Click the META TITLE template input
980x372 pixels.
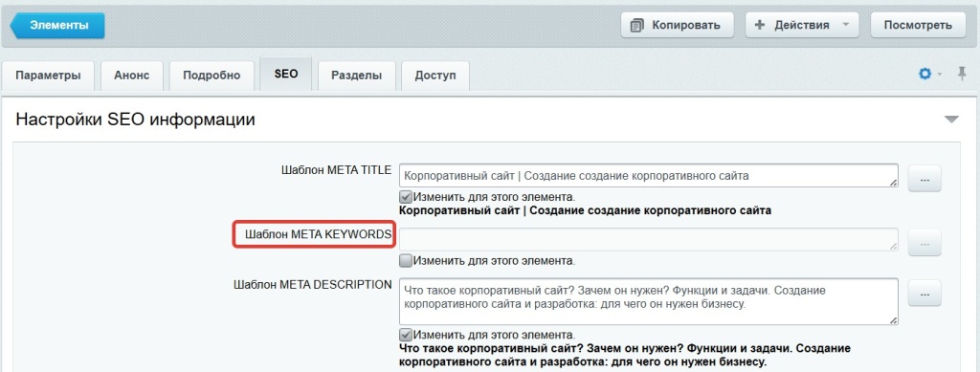[649, 176]
